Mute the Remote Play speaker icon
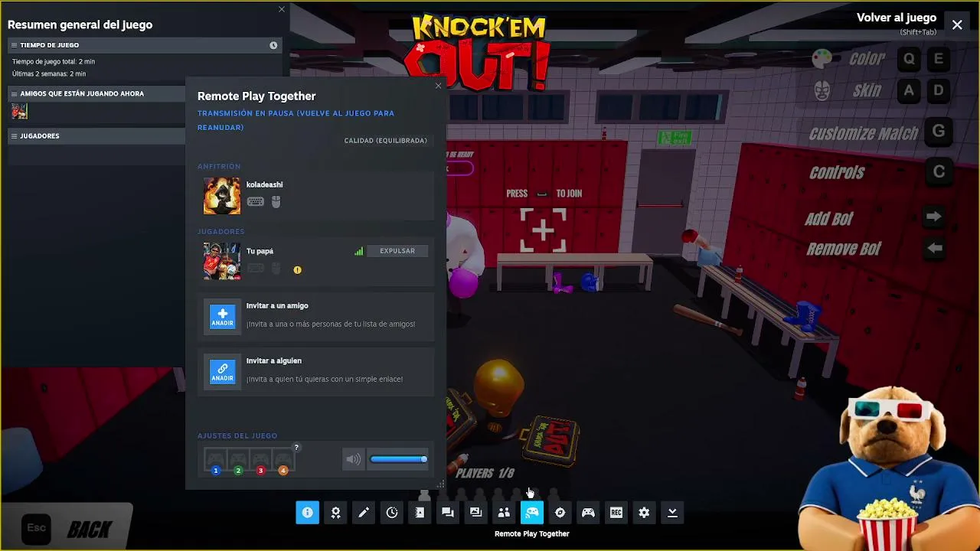 click(353, 459)
